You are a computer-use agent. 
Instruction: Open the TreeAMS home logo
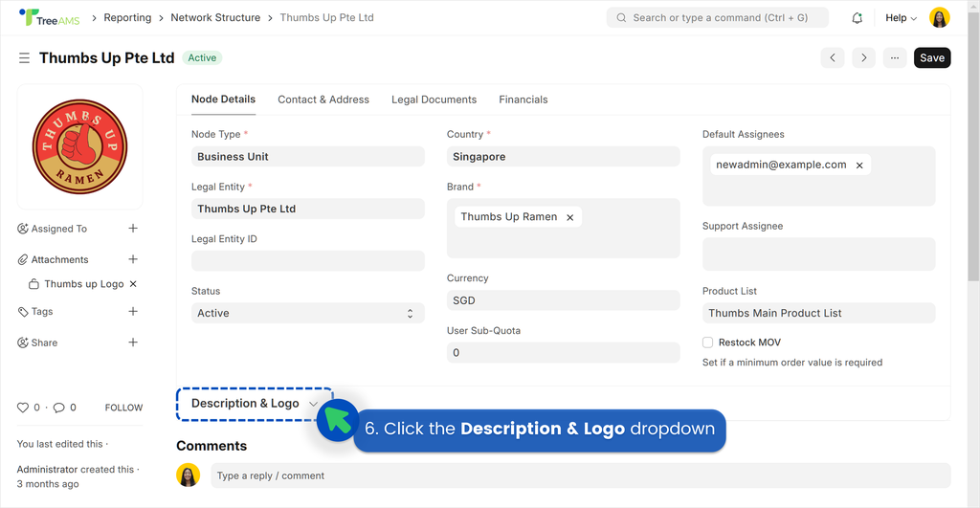click(x=50, y=17)
